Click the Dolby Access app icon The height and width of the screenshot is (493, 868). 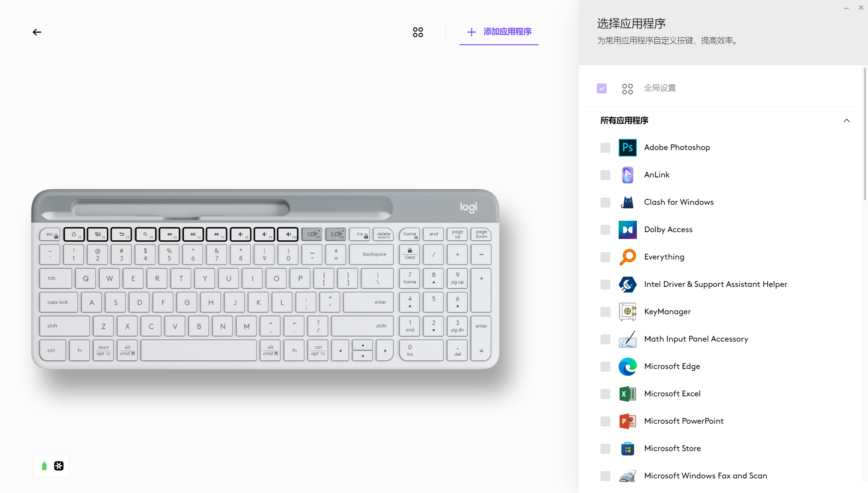tap(628, 229)
